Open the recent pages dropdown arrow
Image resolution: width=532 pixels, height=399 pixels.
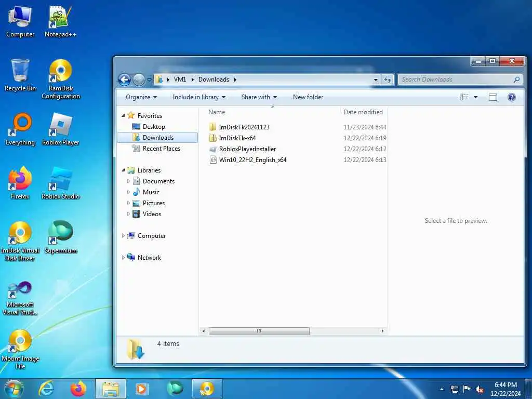click(x=149, y=80)
